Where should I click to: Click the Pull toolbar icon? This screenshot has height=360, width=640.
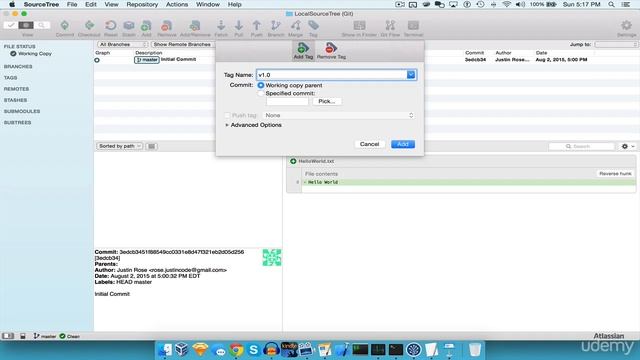[239, 26]
